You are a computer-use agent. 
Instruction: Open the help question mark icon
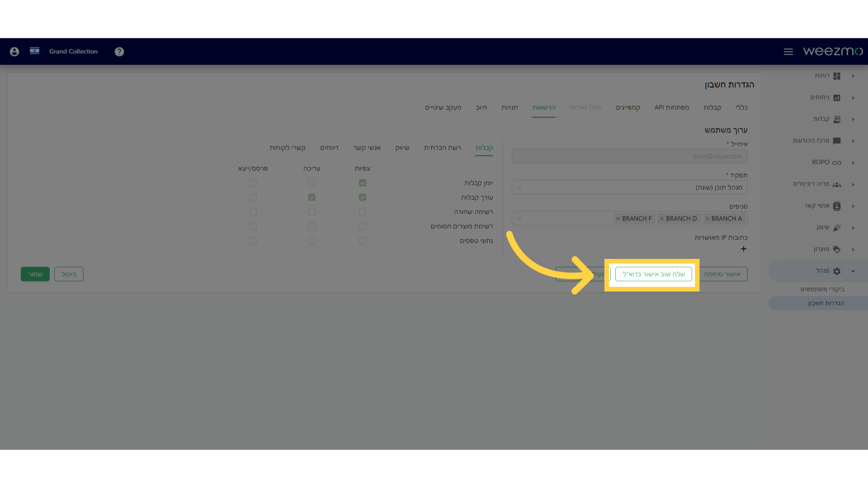(119, 52)
